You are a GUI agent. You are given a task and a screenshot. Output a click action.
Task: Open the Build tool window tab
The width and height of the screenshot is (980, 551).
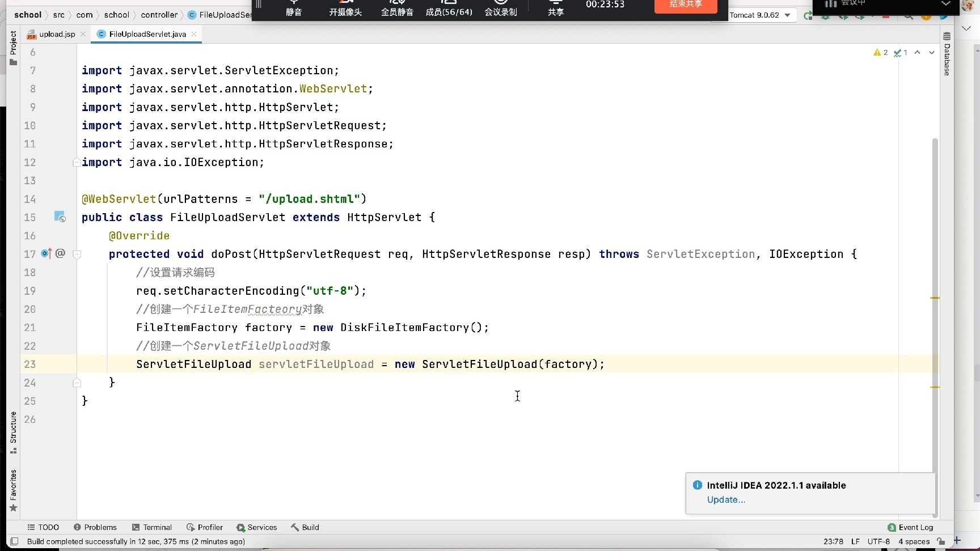coord(305,527)
